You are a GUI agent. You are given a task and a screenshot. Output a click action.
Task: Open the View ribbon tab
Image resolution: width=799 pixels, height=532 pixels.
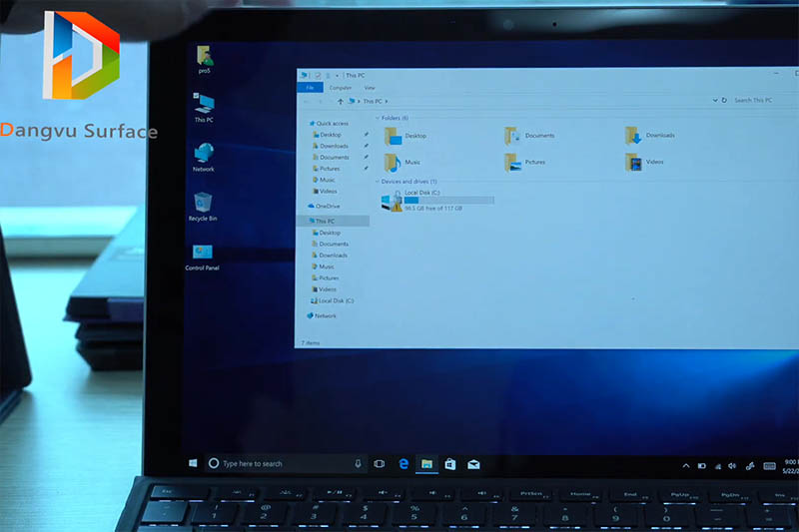[x=370, y=88]
